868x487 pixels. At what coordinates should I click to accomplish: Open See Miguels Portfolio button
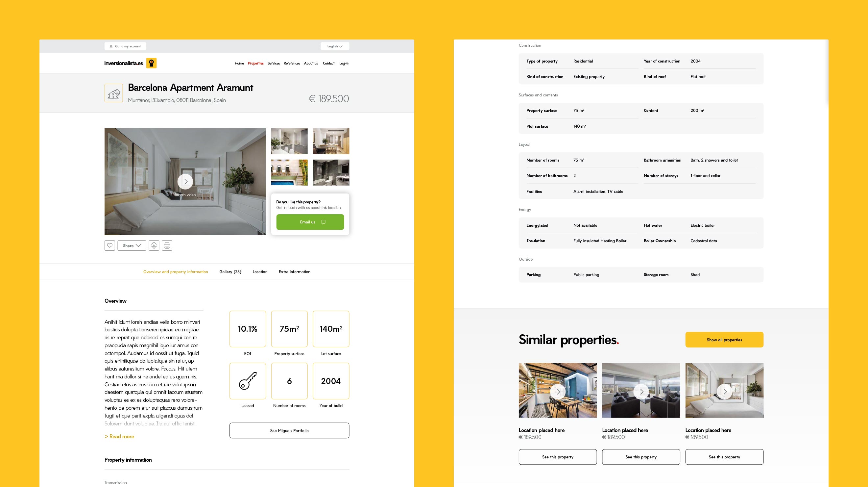(289, 431)
